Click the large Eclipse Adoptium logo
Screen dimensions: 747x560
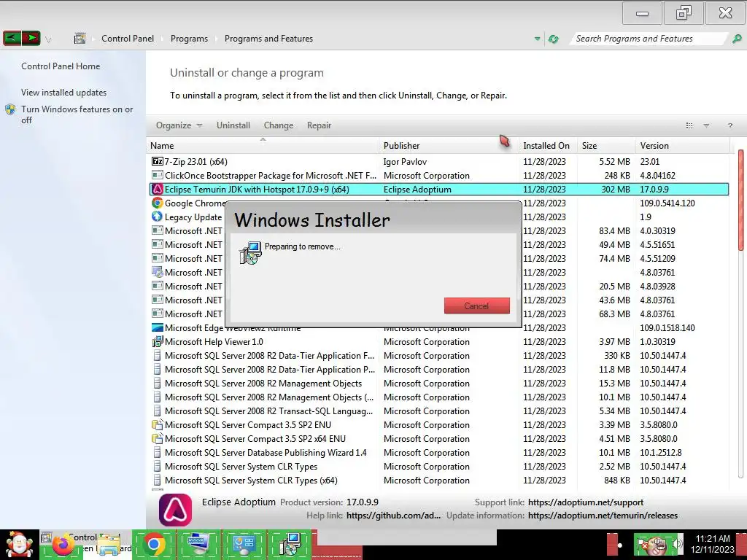click(175, 510)
